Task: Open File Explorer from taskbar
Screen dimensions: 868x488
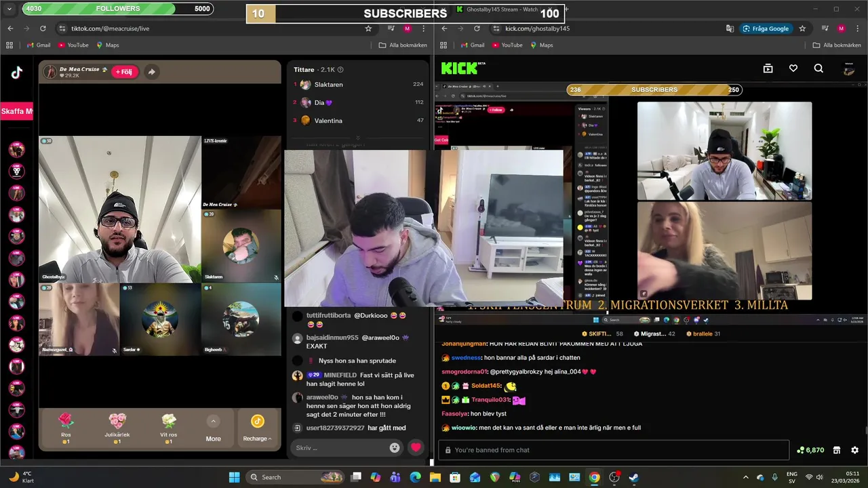Action: [435, 477]
